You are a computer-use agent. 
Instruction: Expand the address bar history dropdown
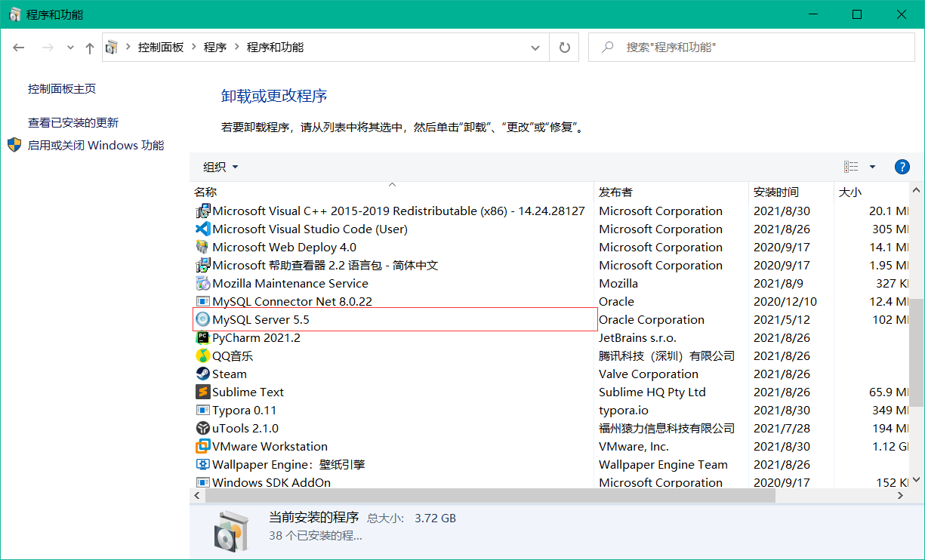pos(536,48)
